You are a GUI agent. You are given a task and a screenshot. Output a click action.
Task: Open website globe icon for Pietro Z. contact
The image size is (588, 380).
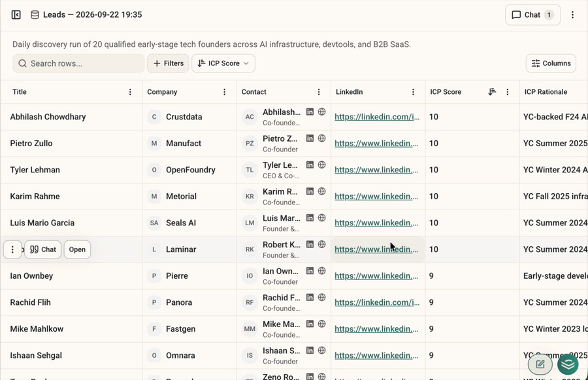point(321,138)
